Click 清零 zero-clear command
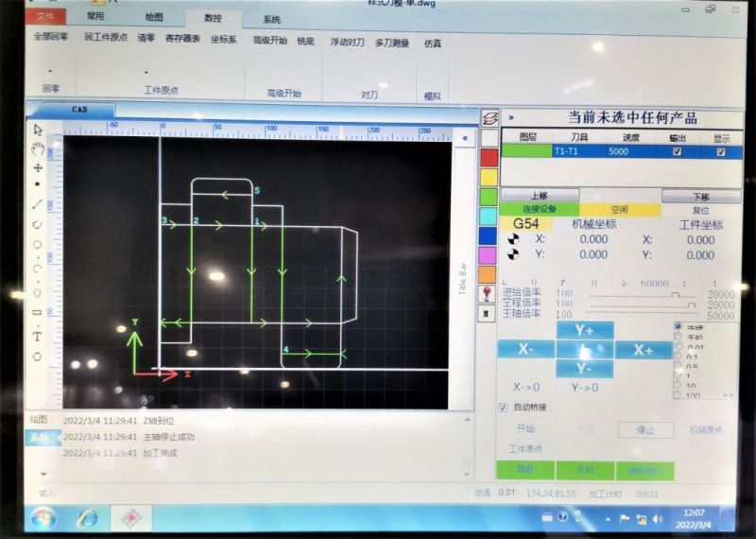Screen dimensions: 756x539 (x=146, y=38)
